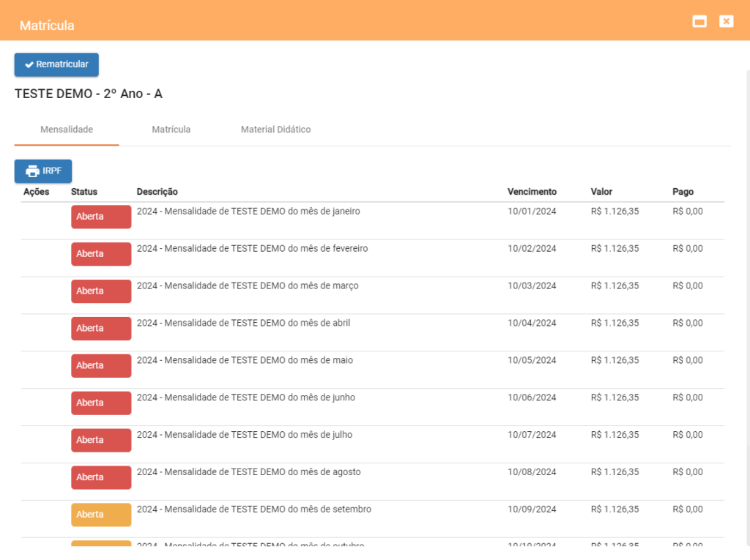Click the abril Aberta status label
The width and height of the screenshot is (750, 560).
coord(101,329)
